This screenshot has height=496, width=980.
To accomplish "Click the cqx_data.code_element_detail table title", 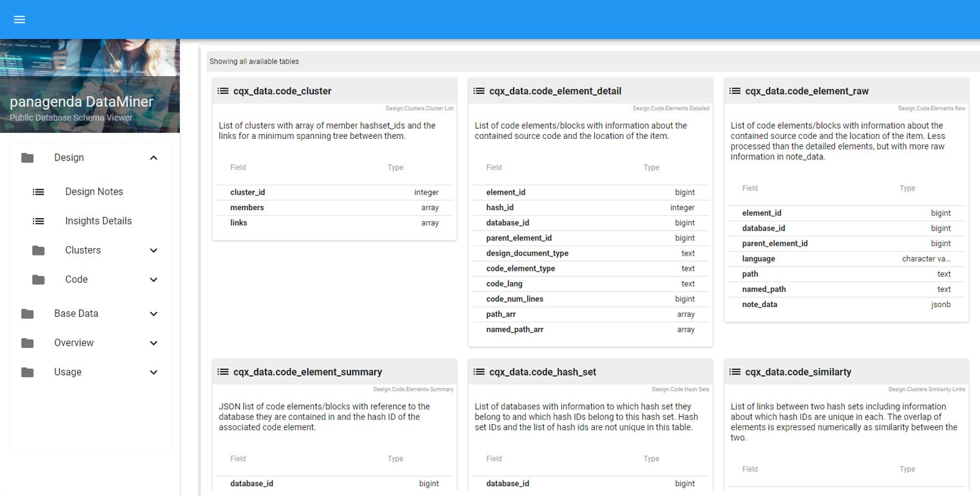I will 555,91.
